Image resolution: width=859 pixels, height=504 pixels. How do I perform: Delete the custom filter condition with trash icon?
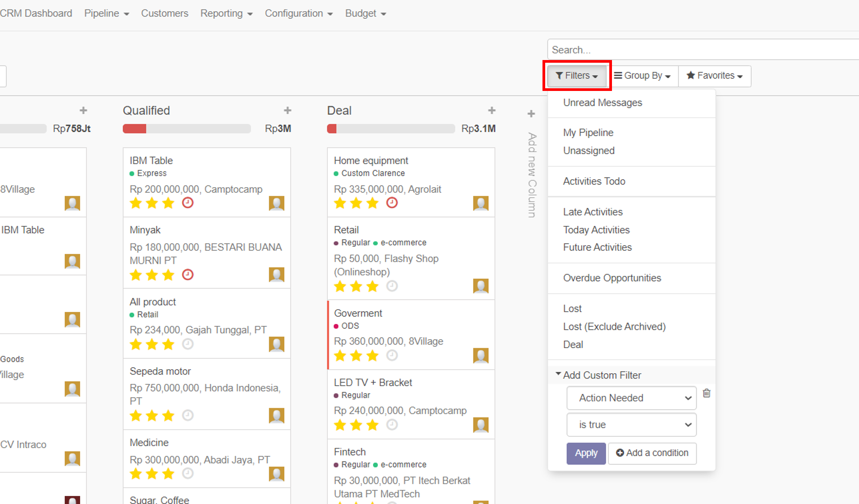(x=707, y=393)
